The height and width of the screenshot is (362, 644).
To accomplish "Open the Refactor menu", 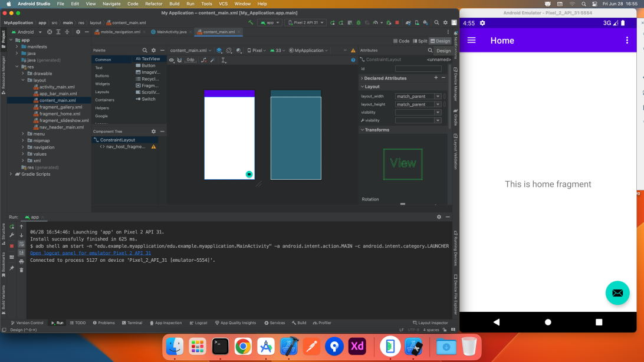I will click(153, 4).
